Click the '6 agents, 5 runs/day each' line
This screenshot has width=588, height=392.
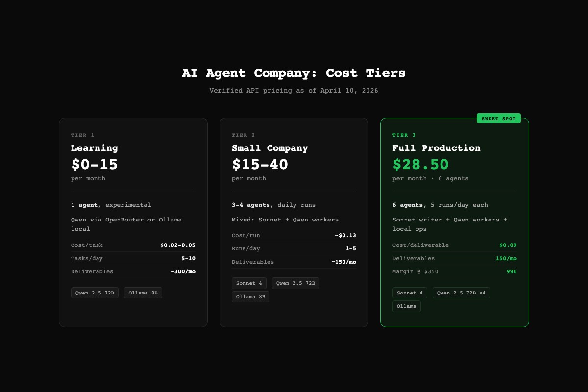440,205
